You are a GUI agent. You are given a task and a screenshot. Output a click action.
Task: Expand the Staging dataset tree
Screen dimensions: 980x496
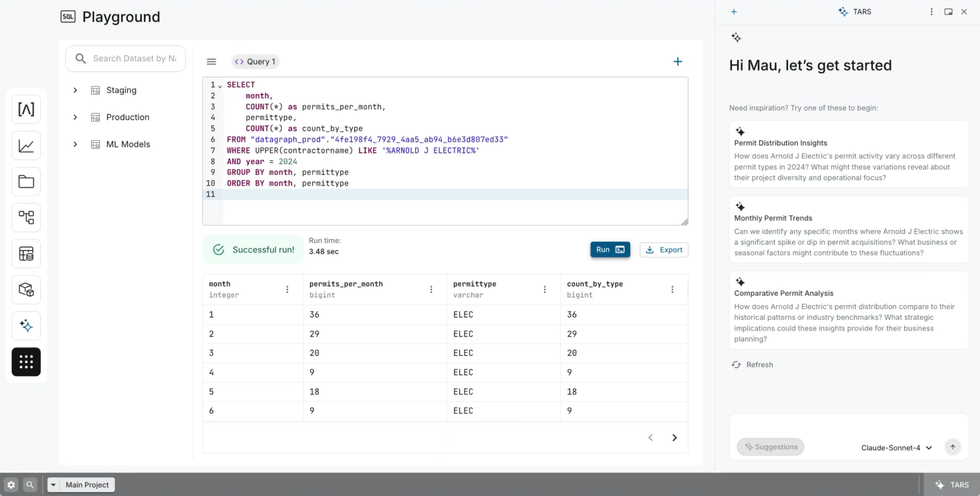coord(75,91)
